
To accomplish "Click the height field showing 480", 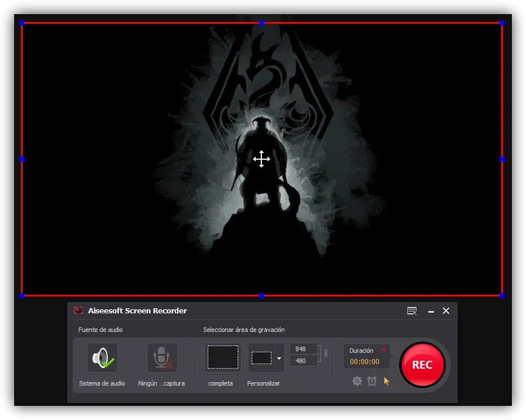I will click(303, 361).
